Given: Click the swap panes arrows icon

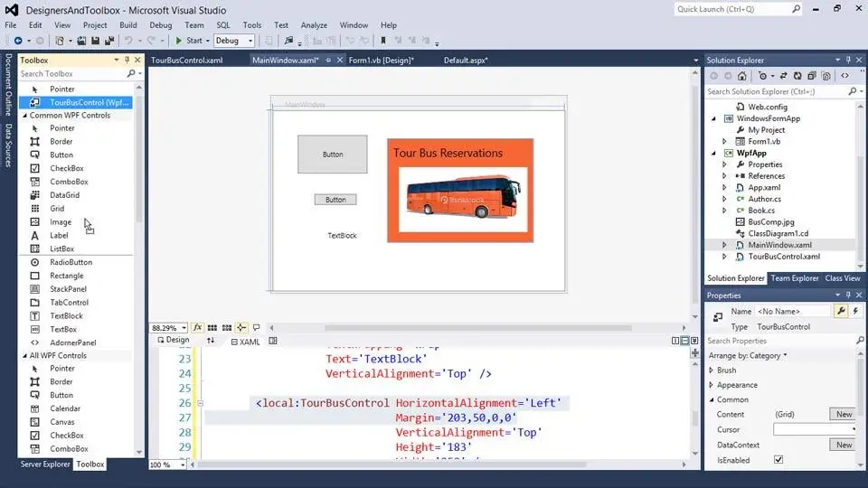Looking at the screenshot, I should coord(211,341).
